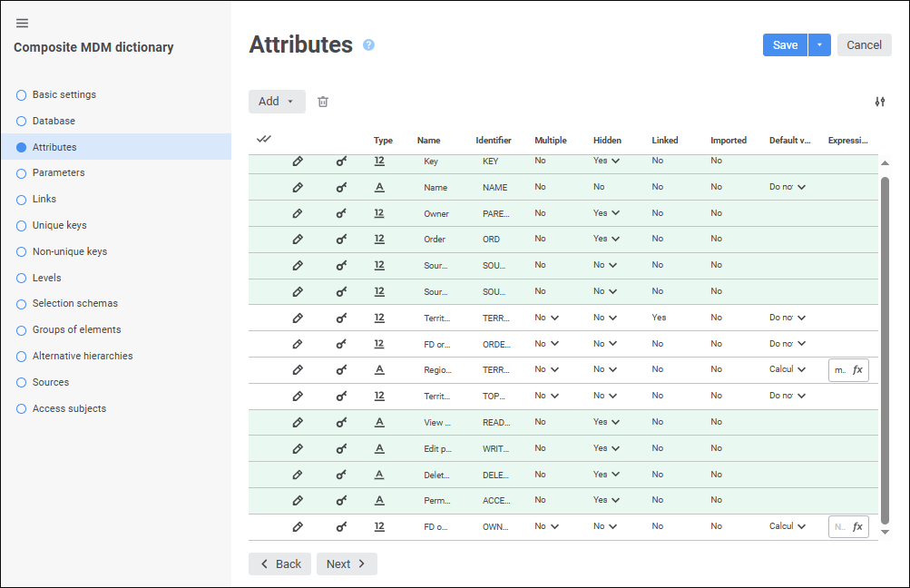Open the table column settings icon
Screen dimensions: 910x588
coord(879,102)
